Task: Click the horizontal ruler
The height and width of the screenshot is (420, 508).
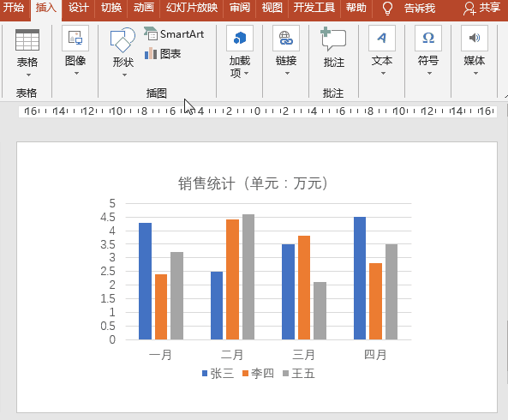Action: click(258, 111)
